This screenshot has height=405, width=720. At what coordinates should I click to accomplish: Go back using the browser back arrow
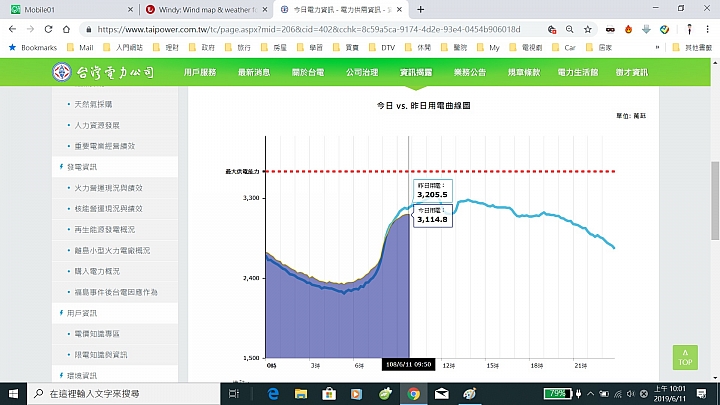tap(12, 29)
